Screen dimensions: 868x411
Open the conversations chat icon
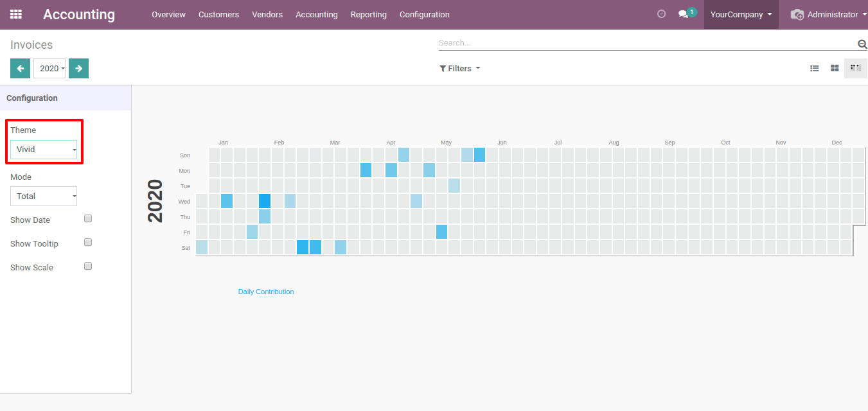(683, 14)
